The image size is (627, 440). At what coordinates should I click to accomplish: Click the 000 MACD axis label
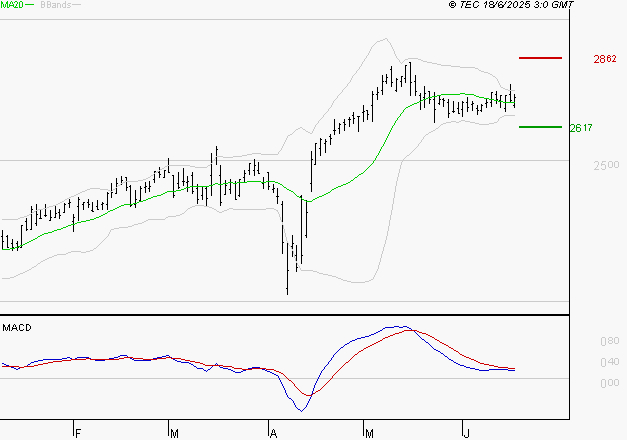(610, 383)
